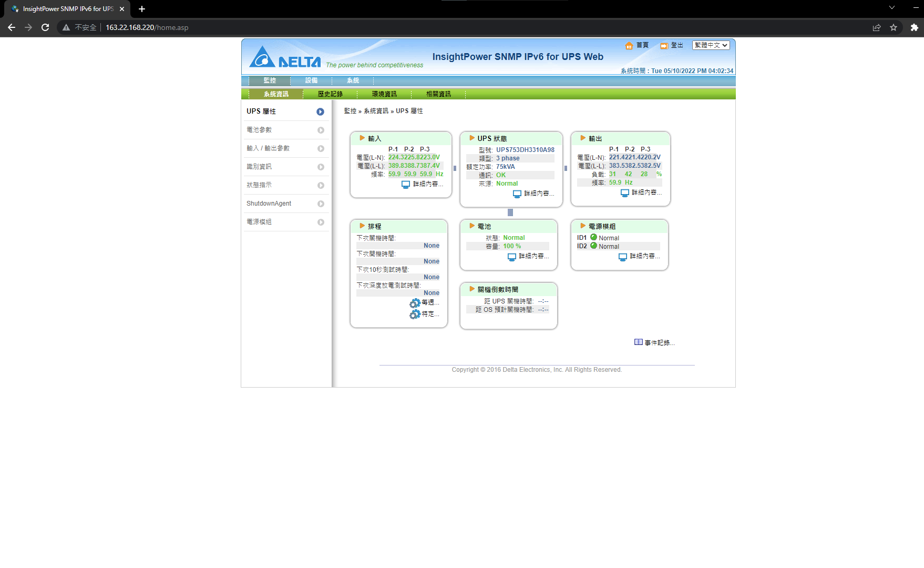Open the 監控 main menu tab
Image resolution: width=924 pixels, height=568 pixels.
[x=270, y=80]
